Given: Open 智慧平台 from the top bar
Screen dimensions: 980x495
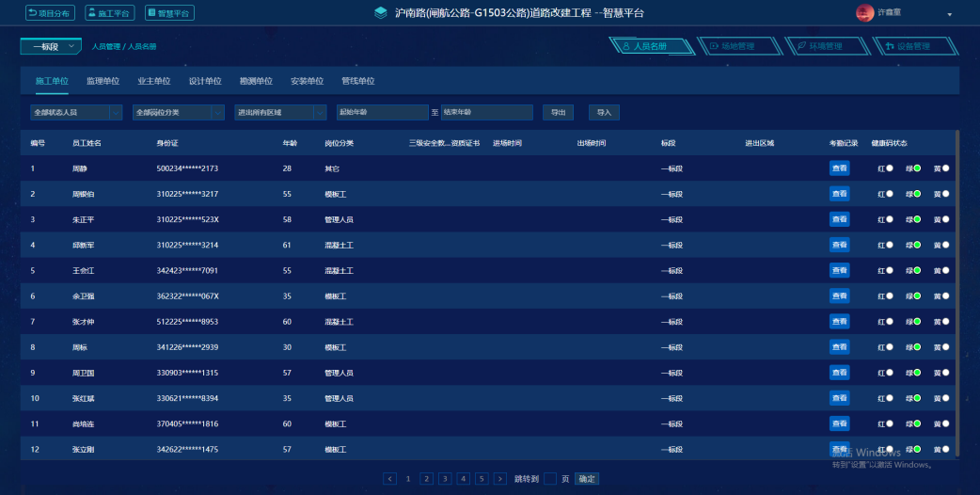Looking at the screenshot, I should pyautogui.click(x=169, y=13).
